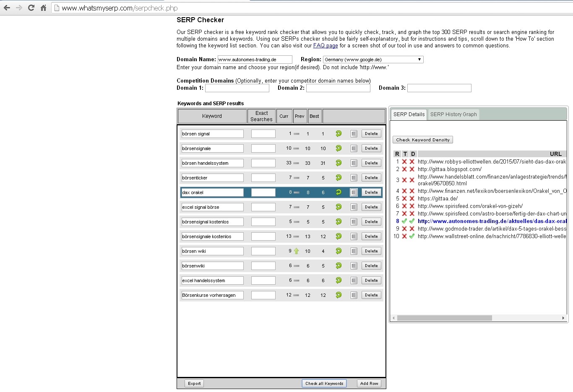This screenshot has height=392, width=573.
Task: Refresh rank for börsenwiki row
Action: [339, 266]
